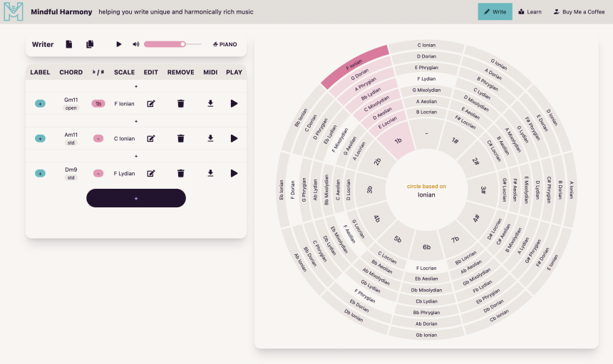The image size is (613, 364).
Task: Edit the Gm11 chord row
Action: click(151, 103)
